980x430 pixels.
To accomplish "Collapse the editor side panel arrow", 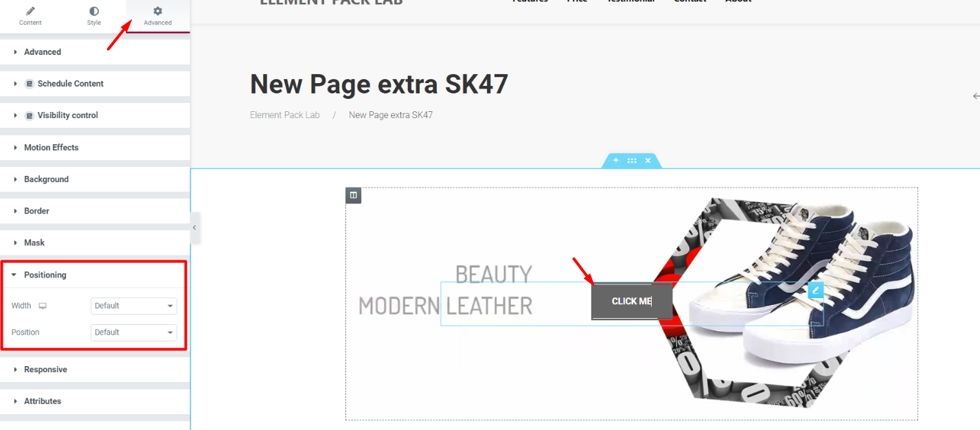I will [195, 227].
